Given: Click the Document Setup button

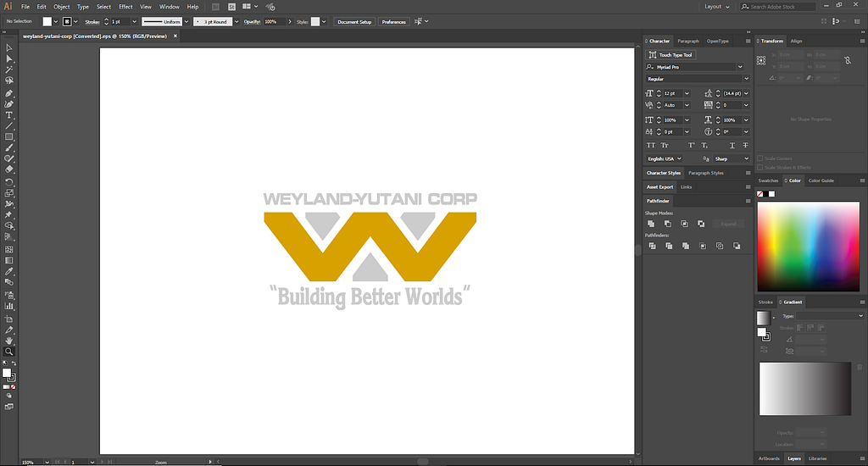Looking at the screenshot, I should click(x=354, y=21).
